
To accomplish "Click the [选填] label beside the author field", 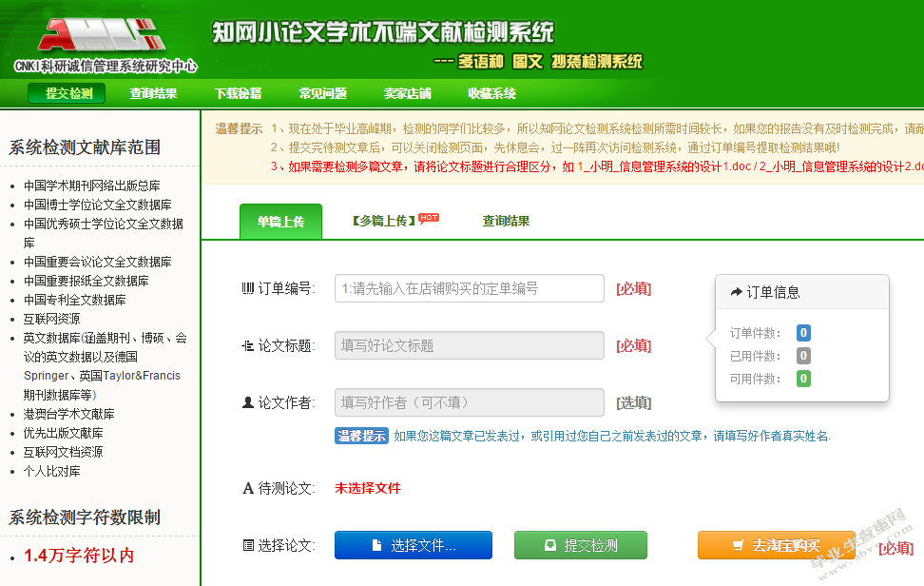I will click(x=633, y=402).
